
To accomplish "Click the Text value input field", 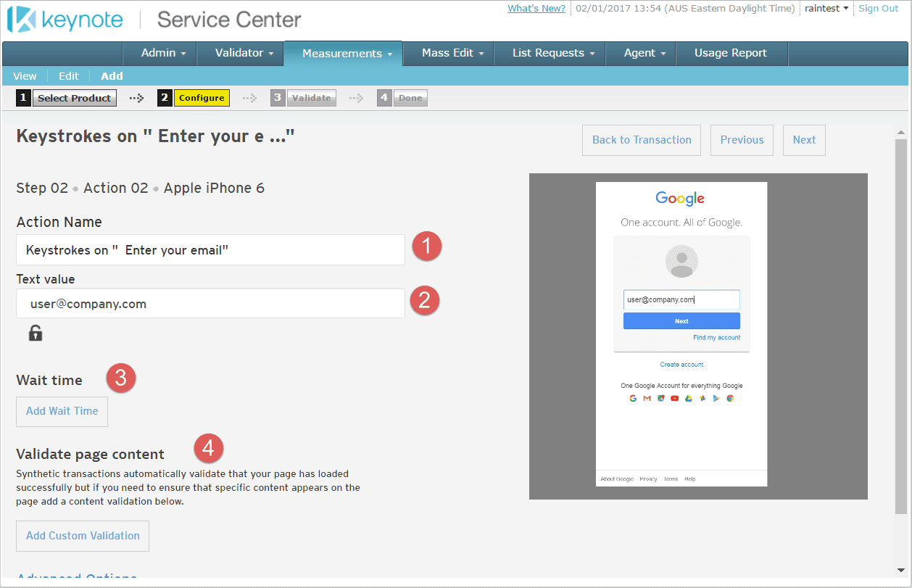I will (210, 304).
